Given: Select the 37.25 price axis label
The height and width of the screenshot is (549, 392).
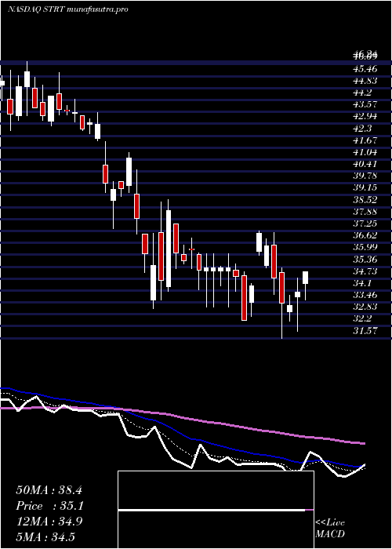Looking at the screenshot, I should [x=365, y=223].
